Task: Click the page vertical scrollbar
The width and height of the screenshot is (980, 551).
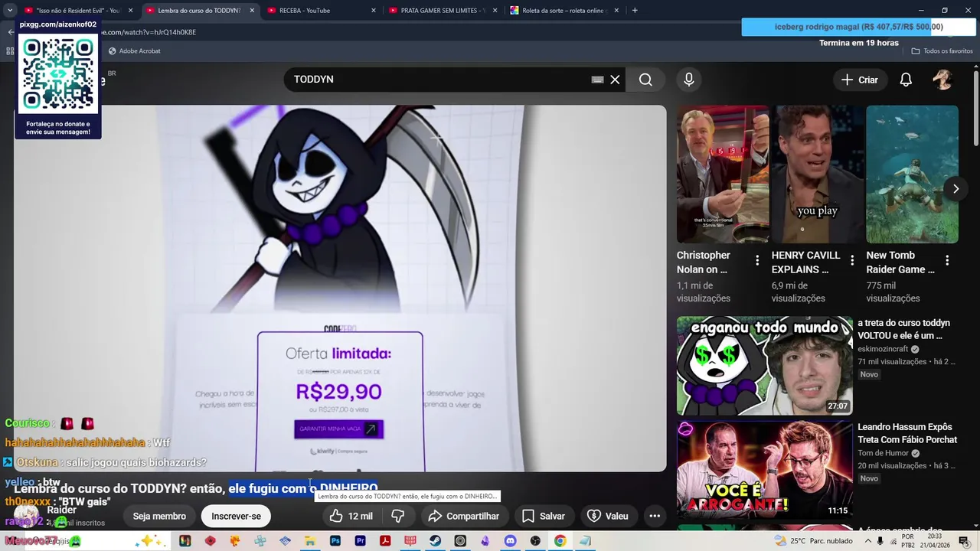Action: click(976, 107)
